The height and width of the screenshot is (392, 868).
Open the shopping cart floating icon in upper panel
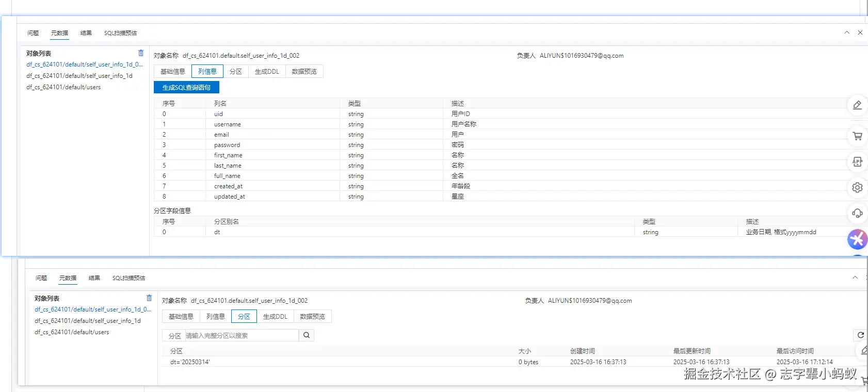point(857,136)
